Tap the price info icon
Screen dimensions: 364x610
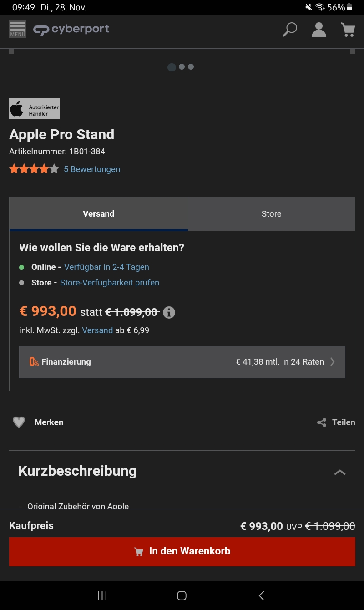point(169,312)
